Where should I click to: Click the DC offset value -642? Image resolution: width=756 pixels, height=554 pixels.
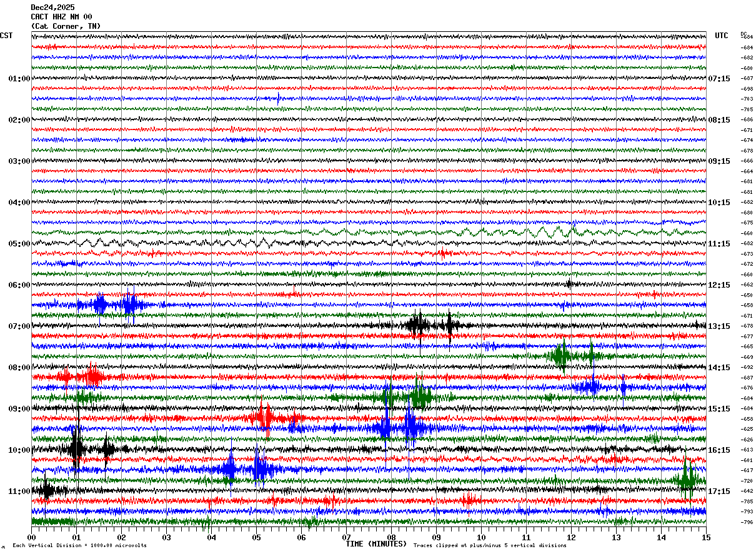pos(747,491)
